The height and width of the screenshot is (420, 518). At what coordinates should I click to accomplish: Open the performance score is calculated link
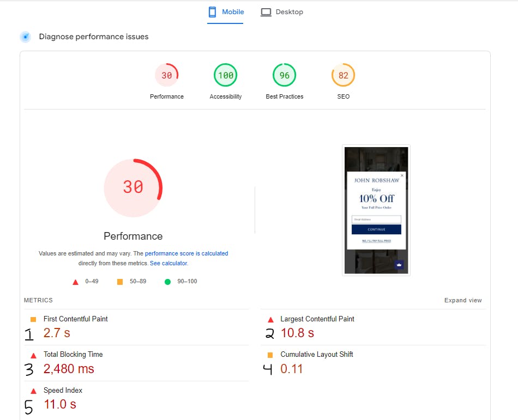point(186,253)
